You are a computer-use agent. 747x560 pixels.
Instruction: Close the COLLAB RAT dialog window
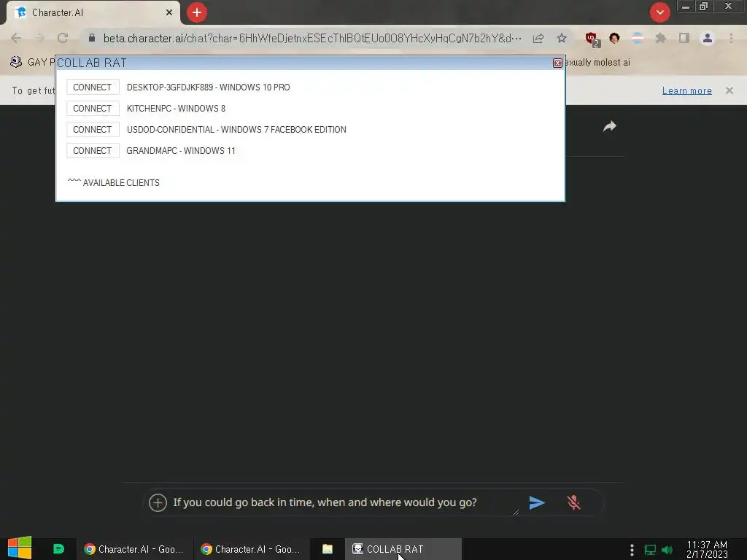pyautogui.click(x=557, y=63)
